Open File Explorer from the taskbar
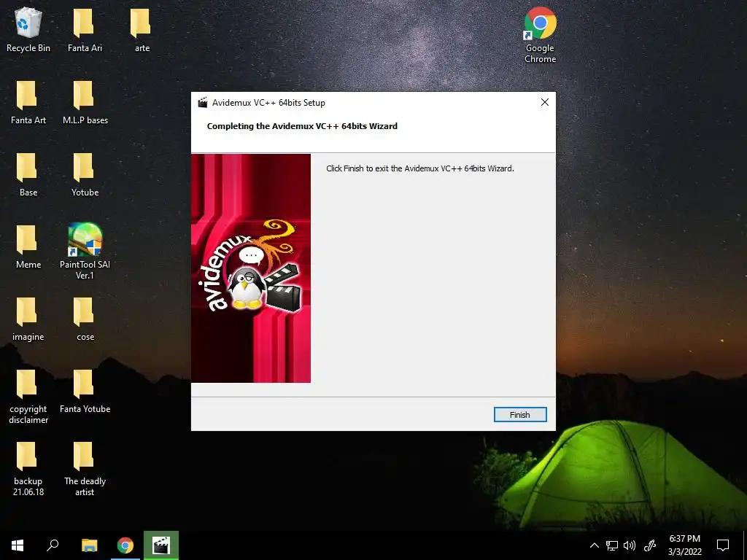Screen dimensions: 747x560 (x=89, y=545)
